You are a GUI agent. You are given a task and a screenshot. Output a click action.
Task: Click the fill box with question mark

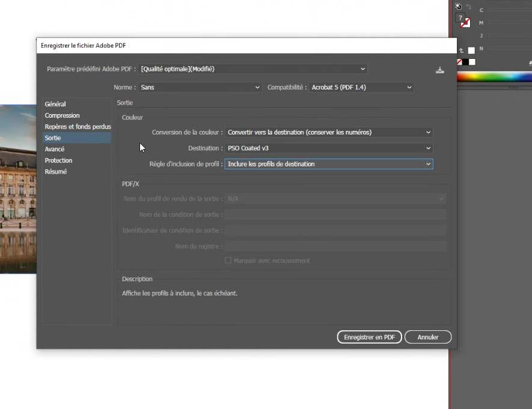[460, 18]
